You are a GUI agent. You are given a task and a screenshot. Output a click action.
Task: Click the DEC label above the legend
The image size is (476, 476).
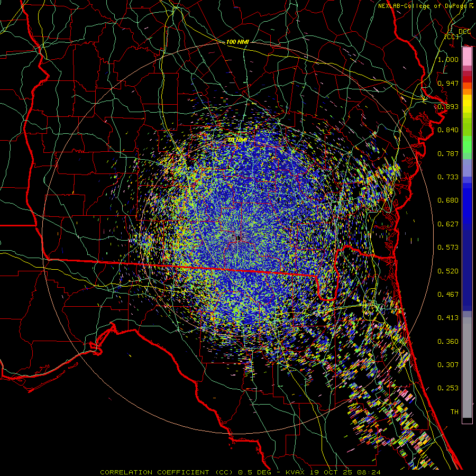464,32
